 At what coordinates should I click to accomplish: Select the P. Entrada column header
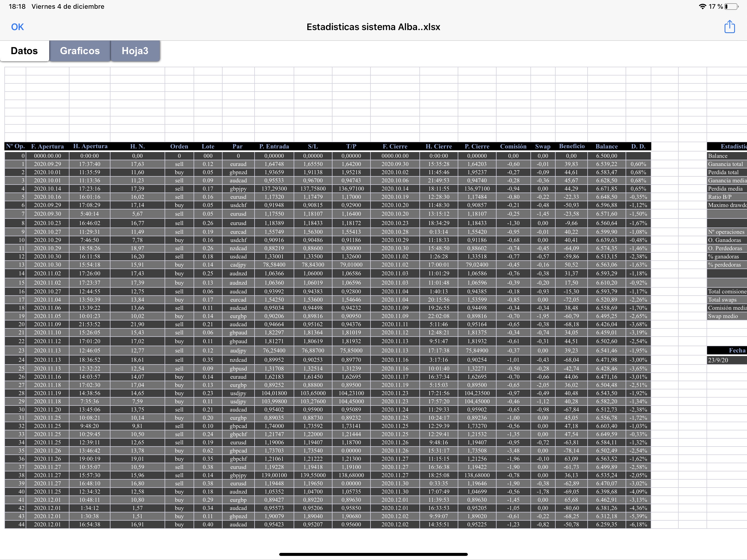(x=274, y=146)
